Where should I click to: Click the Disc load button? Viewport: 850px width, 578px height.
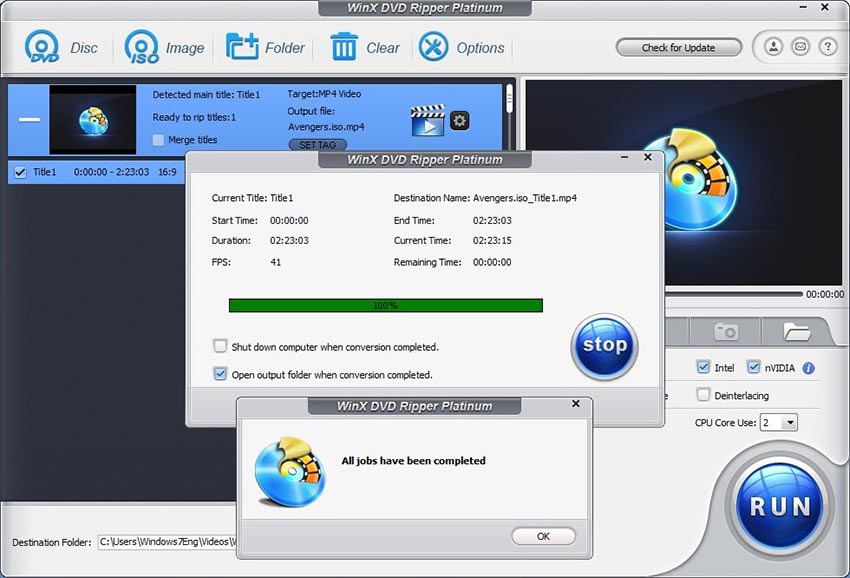pos(61,47)
